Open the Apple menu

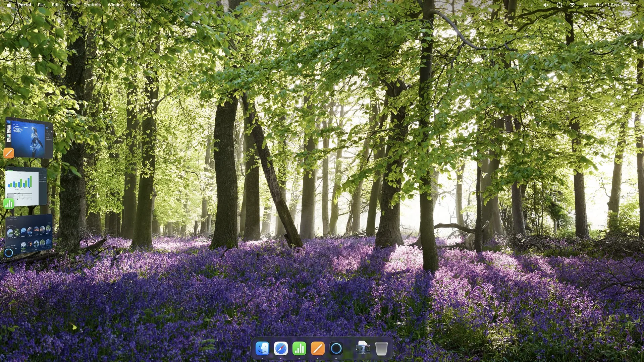(9, 5)
